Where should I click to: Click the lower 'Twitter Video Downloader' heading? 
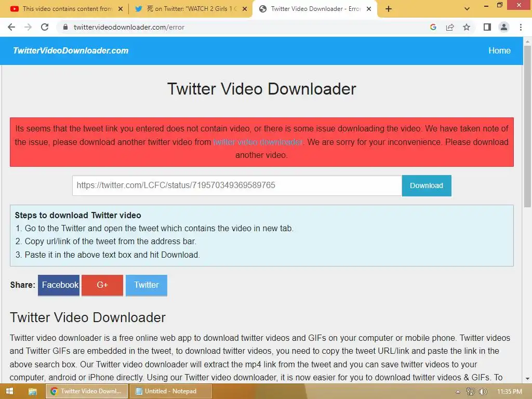tap(87, 317)
